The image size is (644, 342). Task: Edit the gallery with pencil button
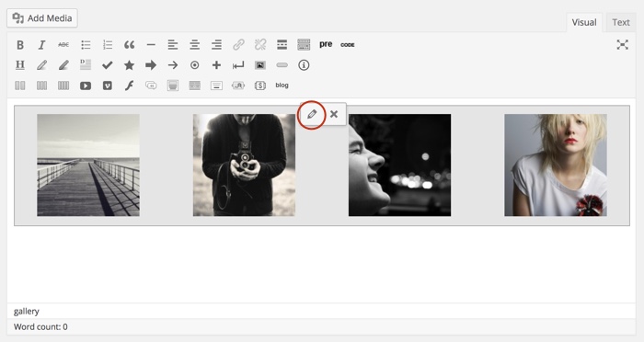click(312, 114)
